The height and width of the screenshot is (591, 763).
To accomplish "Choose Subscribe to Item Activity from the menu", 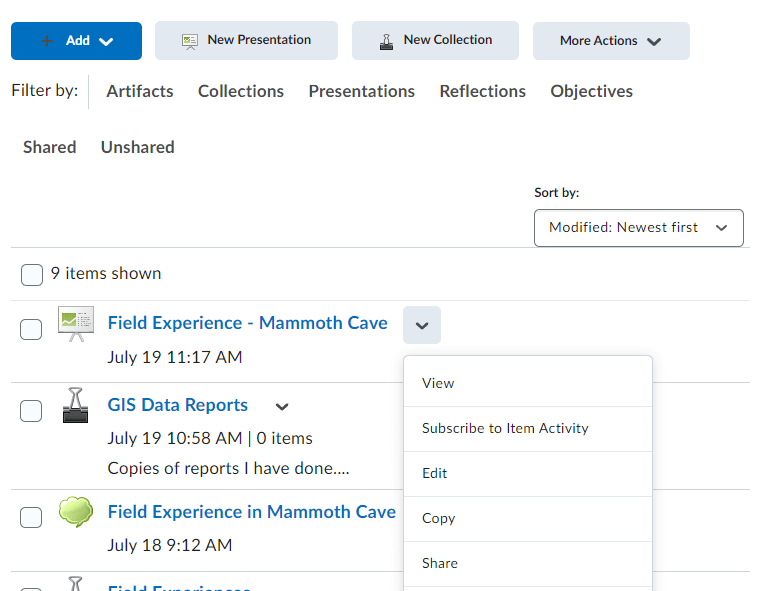I will [x=505, y=428].
